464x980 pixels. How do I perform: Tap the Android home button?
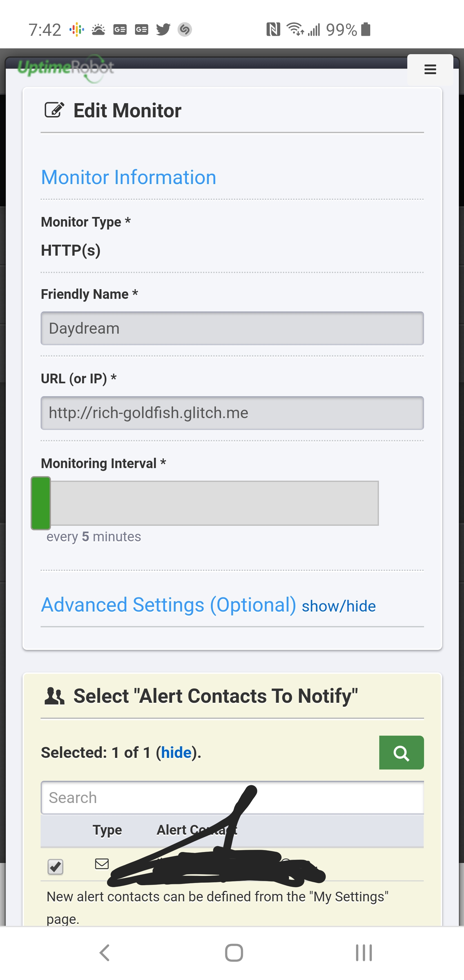[x=234, y=953]
